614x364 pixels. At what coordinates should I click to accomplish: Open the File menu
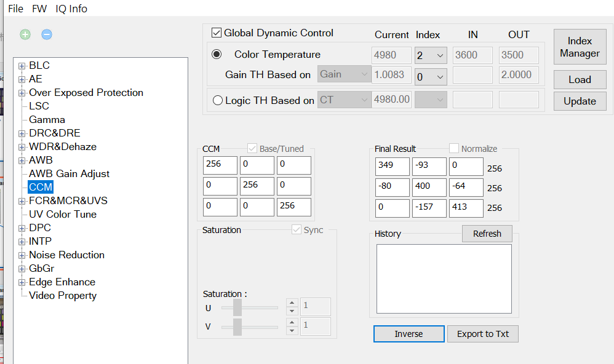15,9
